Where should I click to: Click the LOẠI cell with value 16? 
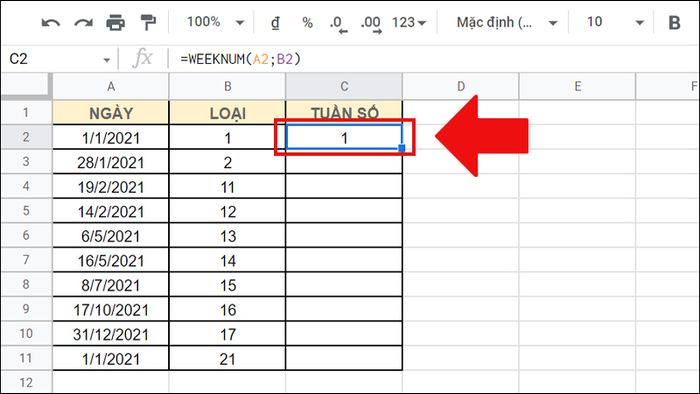click(227, 309)
